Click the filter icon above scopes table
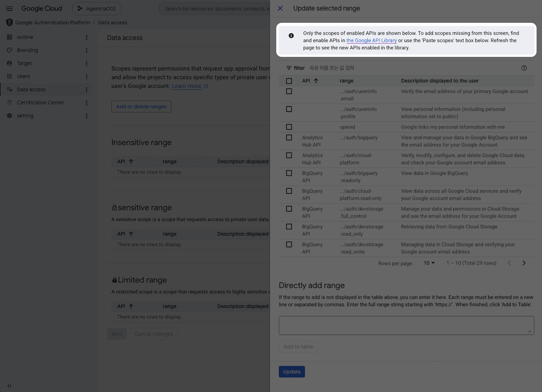The width and height of the screenshot is (542, 392). pyautogui.click(x=289, y=68)
